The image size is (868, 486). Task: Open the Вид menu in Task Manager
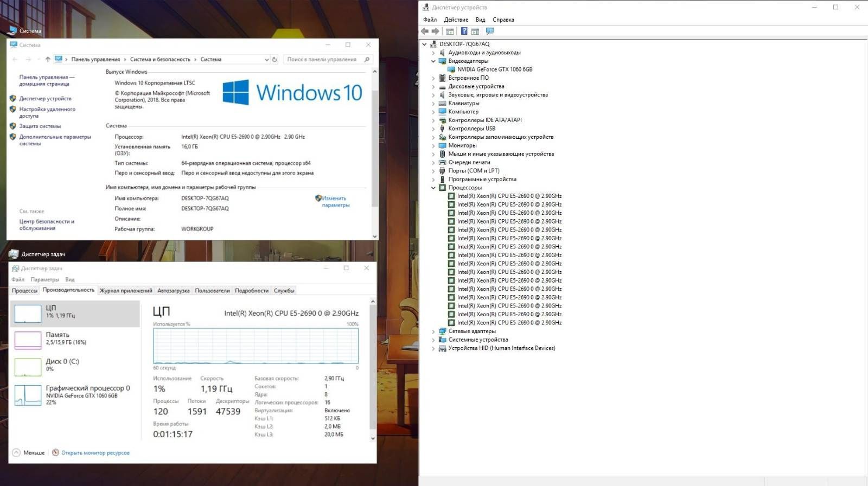[x=70, y=279]
